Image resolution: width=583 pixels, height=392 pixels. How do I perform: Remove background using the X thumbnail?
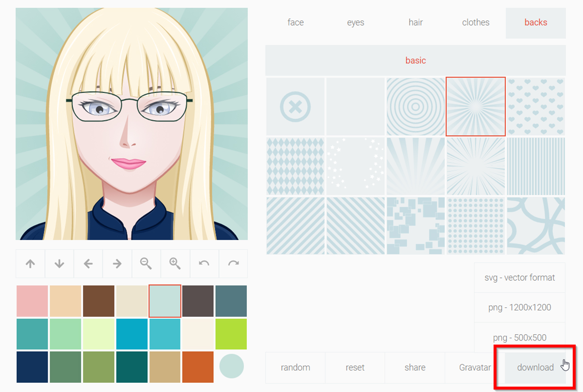(295, 106)
